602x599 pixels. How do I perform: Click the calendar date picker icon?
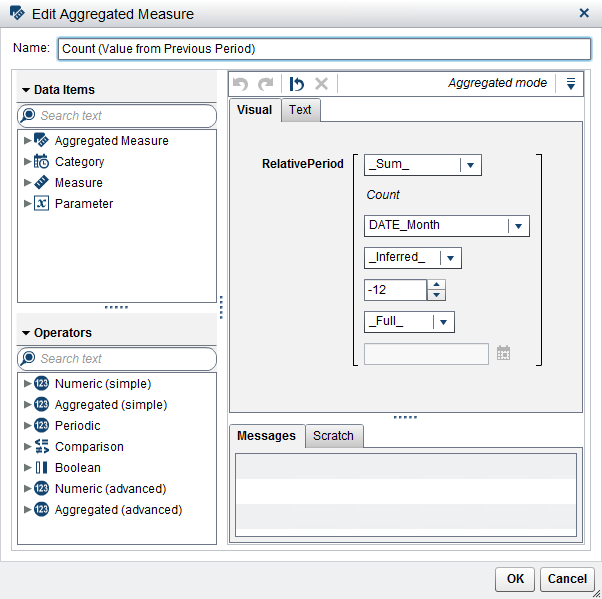tap(504, 353)
